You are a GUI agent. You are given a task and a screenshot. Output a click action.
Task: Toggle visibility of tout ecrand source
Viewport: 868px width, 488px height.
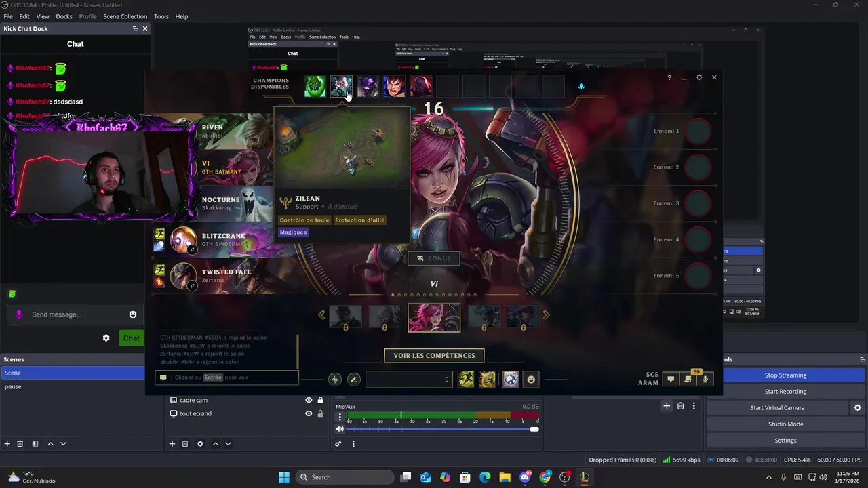(x=309, y=413)
